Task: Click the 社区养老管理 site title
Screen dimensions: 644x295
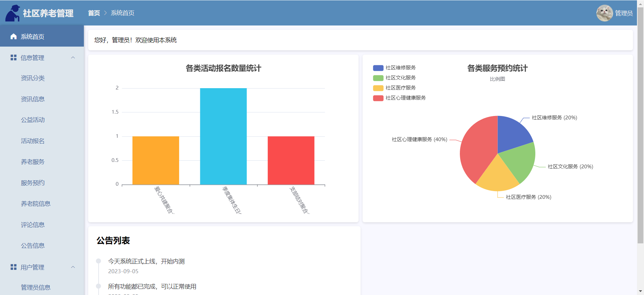Action: (48, 13)
